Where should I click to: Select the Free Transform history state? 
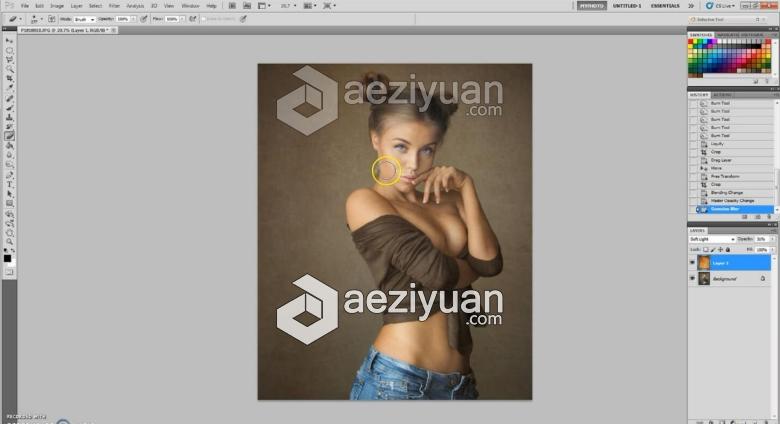725,176
